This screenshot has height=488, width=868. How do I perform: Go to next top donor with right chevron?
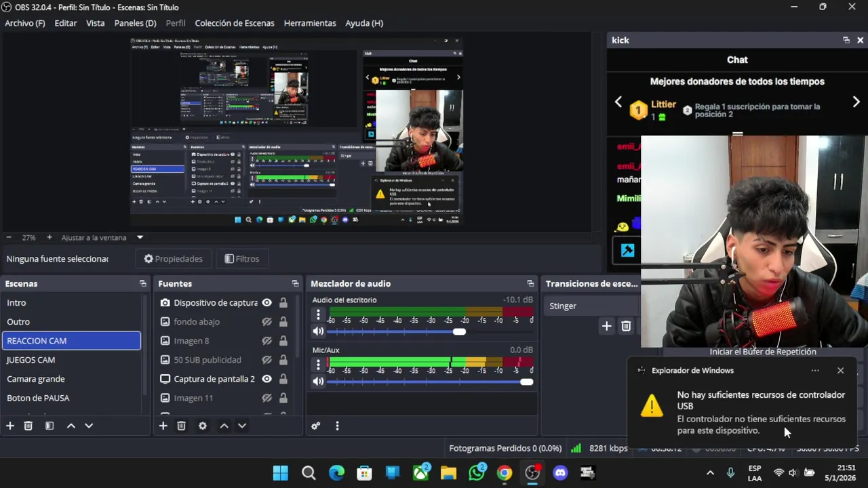click(x=856, y=102)
